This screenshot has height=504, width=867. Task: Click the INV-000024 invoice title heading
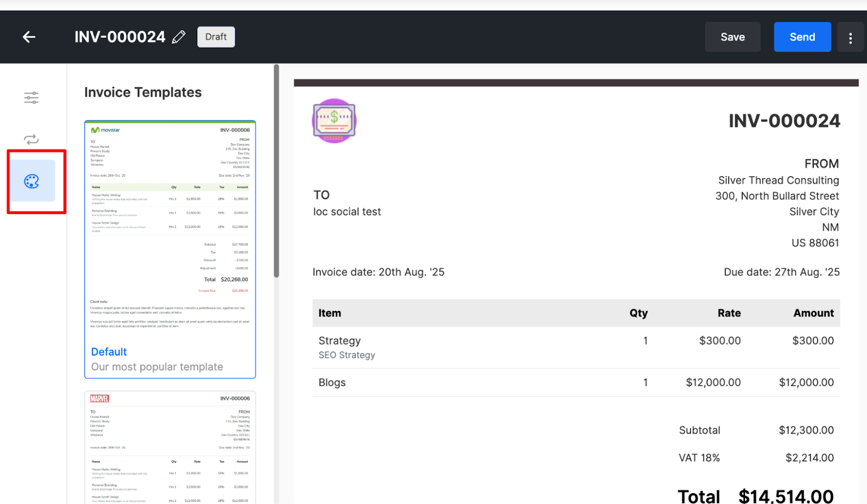(x=784, y=120)
